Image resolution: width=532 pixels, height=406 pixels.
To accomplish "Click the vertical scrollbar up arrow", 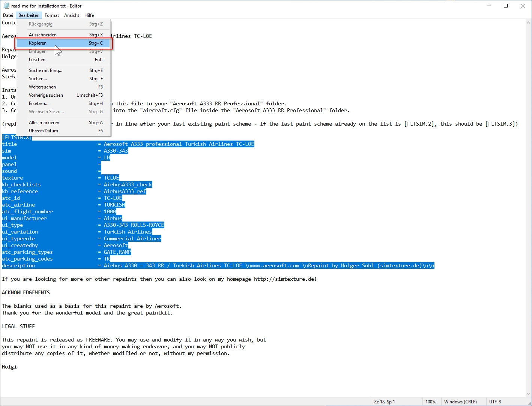I will (529, 22).
